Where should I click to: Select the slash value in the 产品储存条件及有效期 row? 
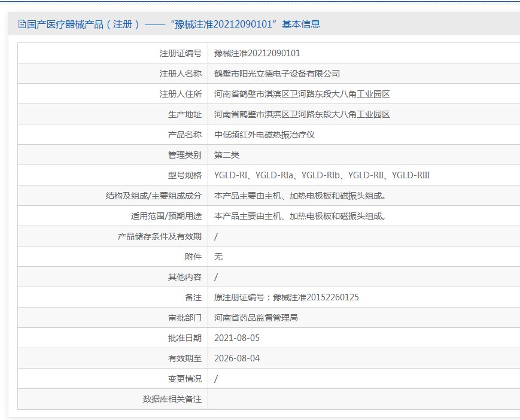tap(216, 236)
